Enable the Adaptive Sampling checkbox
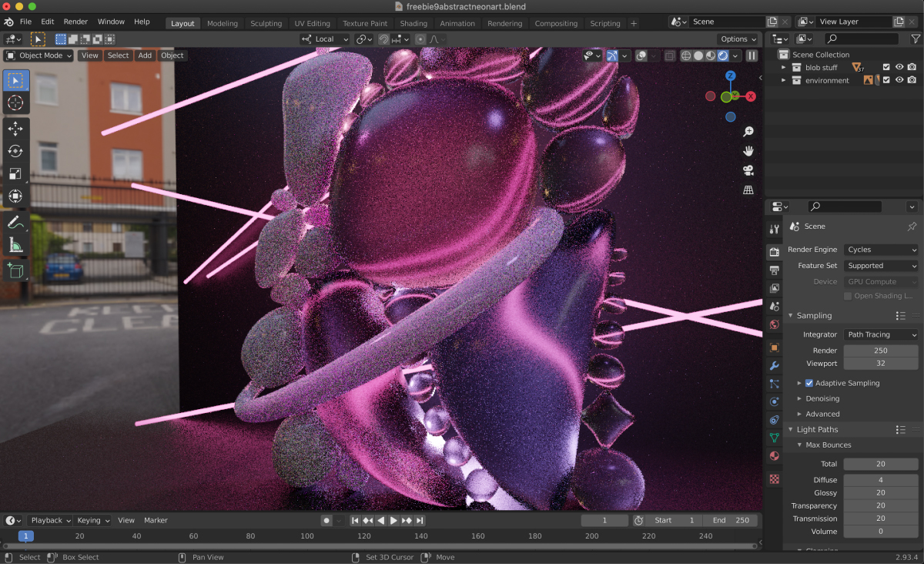 coord(809,383)
